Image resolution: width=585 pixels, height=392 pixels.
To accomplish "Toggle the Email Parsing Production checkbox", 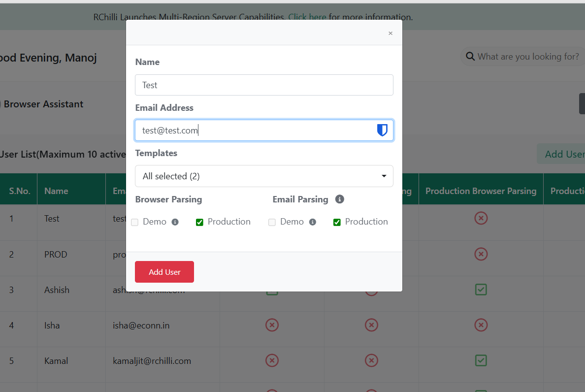I will [x=337, y=222].
